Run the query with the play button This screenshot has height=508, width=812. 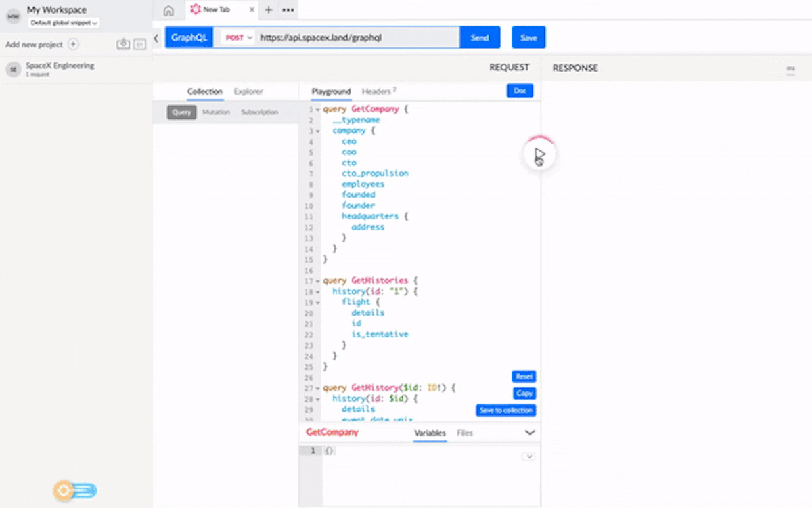(x=539, y=156)
